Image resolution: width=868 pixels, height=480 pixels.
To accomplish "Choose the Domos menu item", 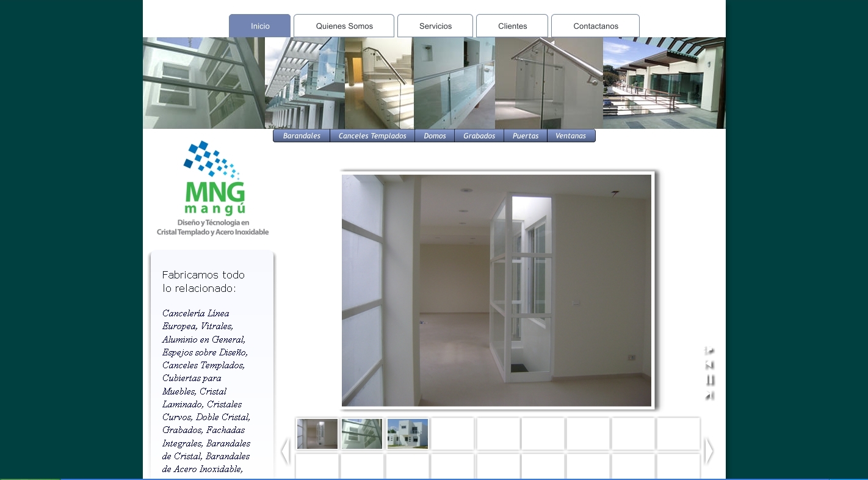I will pyautogui.click(x=435, y=136).
